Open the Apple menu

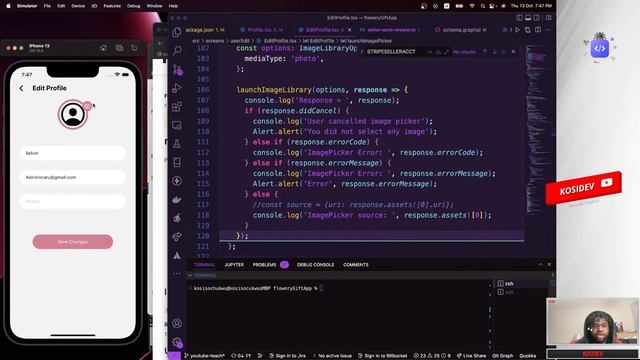click(8, 6)
